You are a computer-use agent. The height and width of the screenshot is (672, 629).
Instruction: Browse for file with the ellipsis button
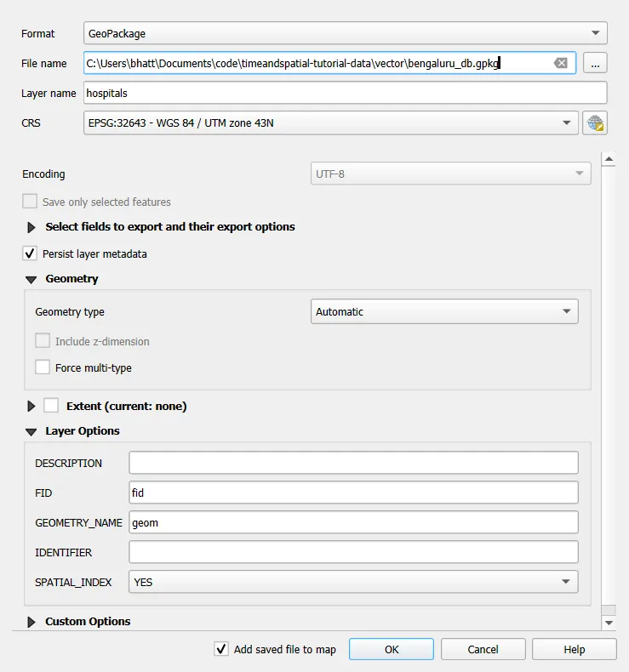pos(595,63)
